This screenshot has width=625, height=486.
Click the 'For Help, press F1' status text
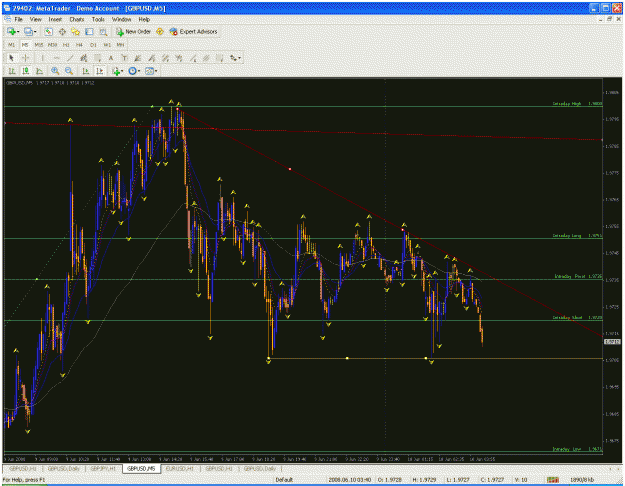[24, 480]
